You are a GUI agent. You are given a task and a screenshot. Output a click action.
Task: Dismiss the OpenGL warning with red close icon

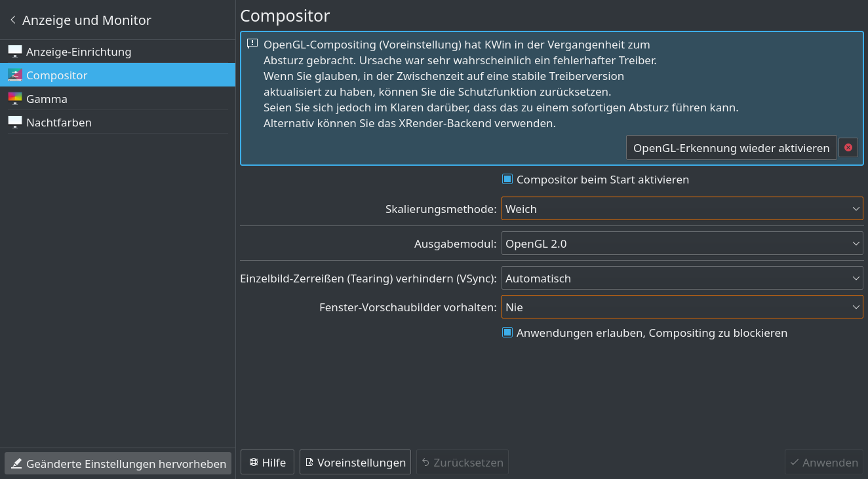coord(848,148)
